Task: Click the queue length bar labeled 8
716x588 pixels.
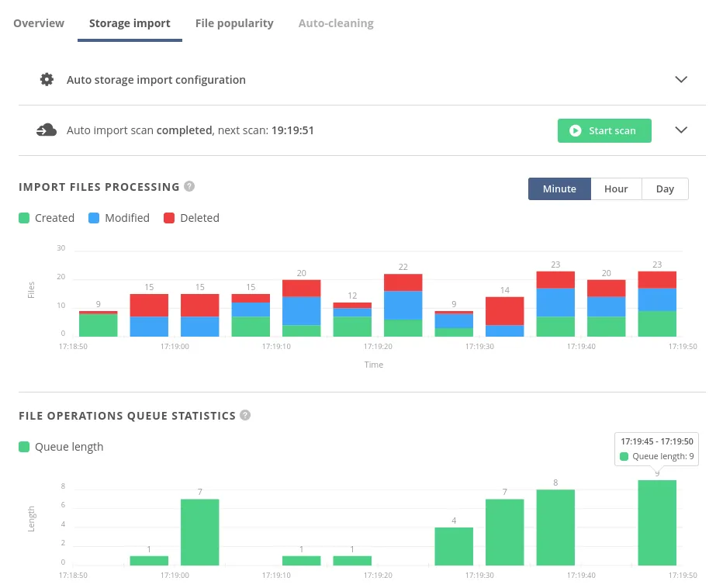Action: tap(555, 527)
